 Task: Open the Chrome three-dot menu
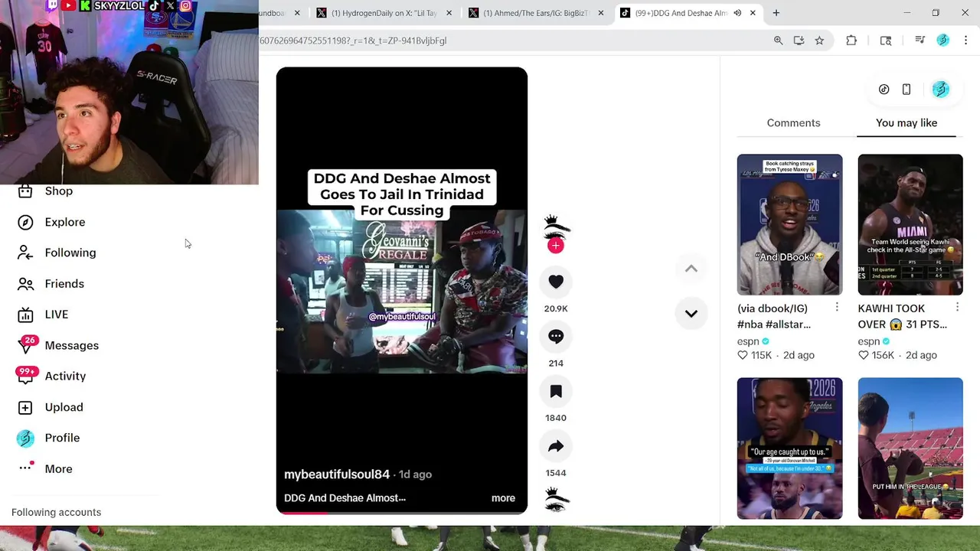click(x=965, y=41)
